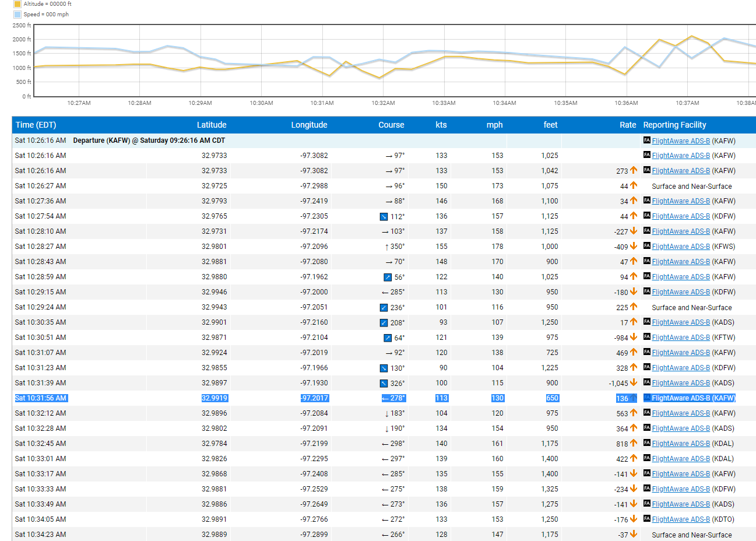This screenshot has width=756, height=541.
Task: Click up arrow icon next to rate 563
Action: [x=634, y=413]
